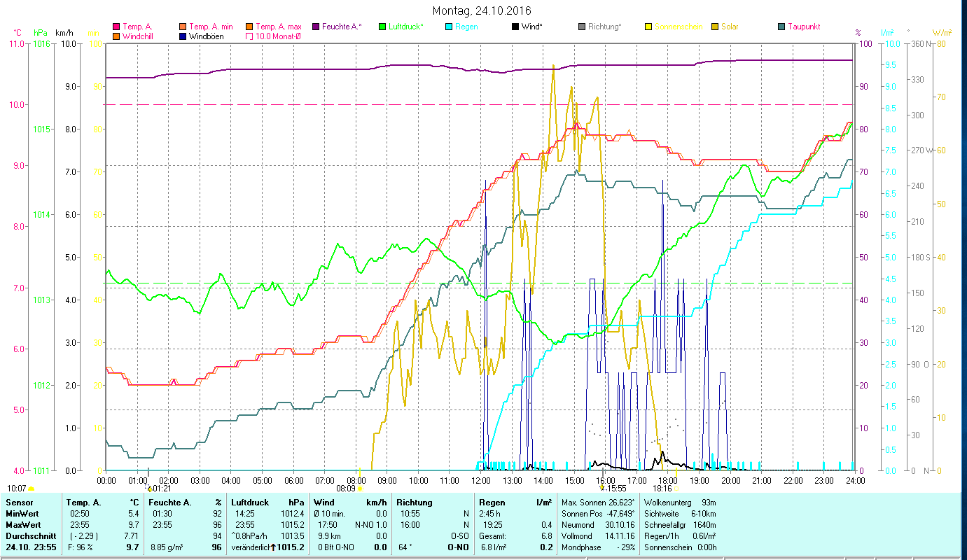
Task: Click the 'Richtung' table column header
Action: tap(415, 503)
